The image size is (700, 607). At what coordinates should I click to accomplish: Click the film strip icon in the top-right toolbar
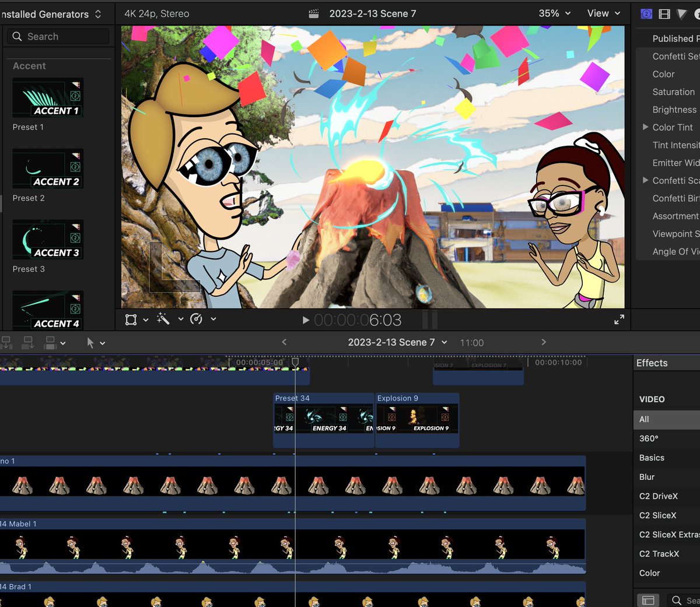point(664,13)
